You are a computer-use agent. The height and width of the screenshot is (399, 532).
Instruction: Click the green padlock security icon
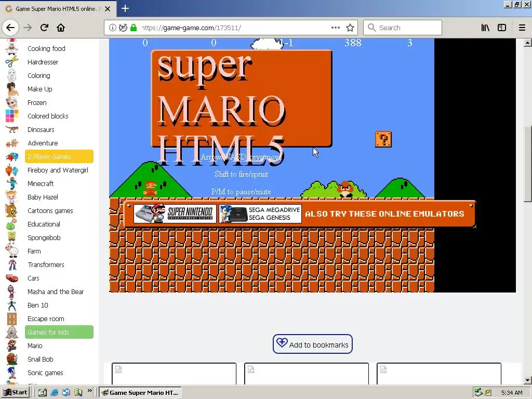coord(134,28)
